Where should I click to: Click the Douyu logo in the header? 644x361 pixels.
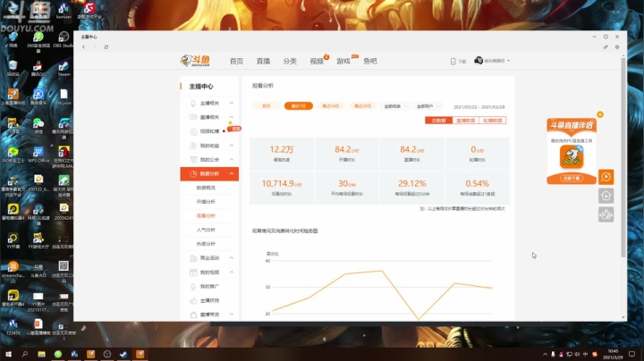click(x=195, y=61)
